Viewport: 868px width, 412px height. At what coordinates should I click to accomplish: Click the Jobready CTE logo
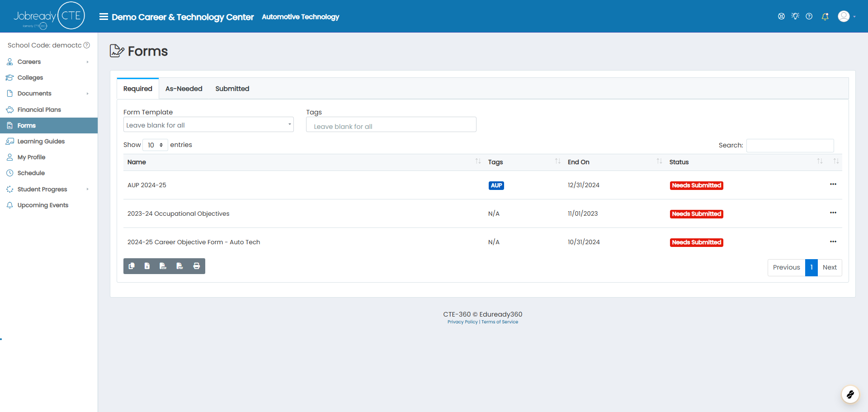tap(49, 16)
